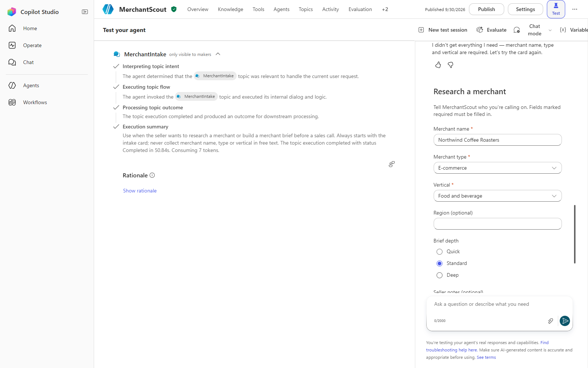Click the attach file paperclip icon
The image size is (588, 368).
pyautogui.click(x=551, y=321)
